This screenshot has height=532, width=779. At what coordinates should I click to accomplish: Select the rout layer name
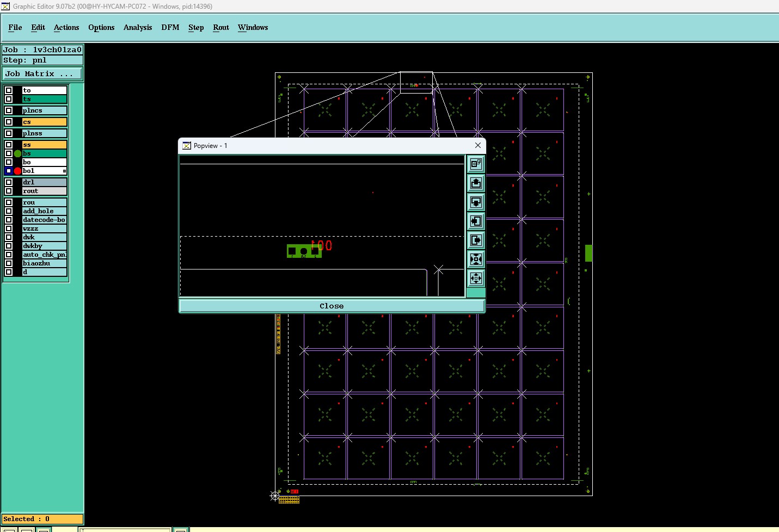(45, 191)
